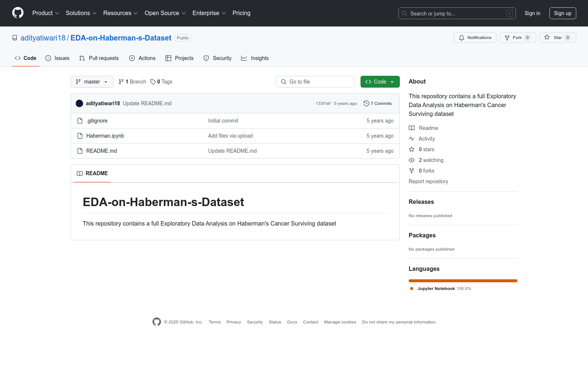Click the footer Status link

tap(275, 322)
